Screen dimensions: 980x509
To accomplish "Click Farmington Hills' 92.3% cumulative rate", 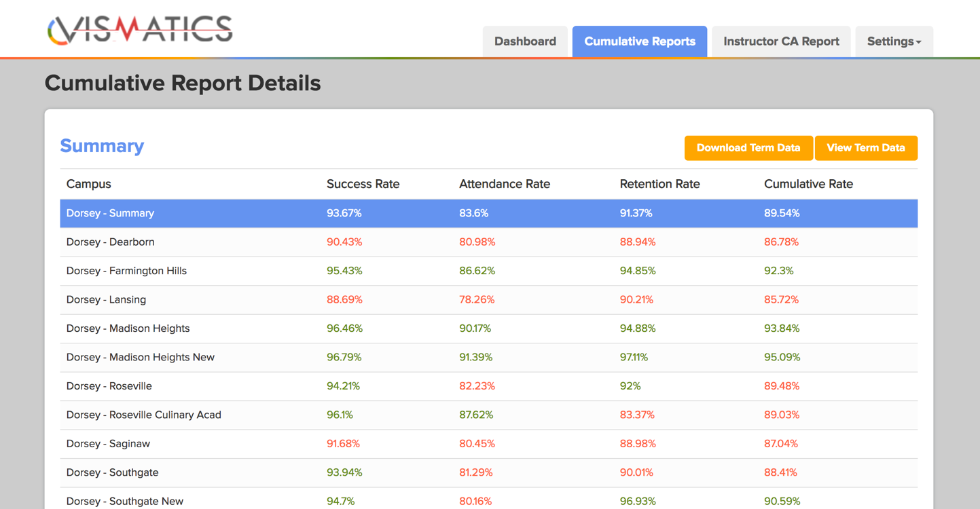I will tap(778, 271).
